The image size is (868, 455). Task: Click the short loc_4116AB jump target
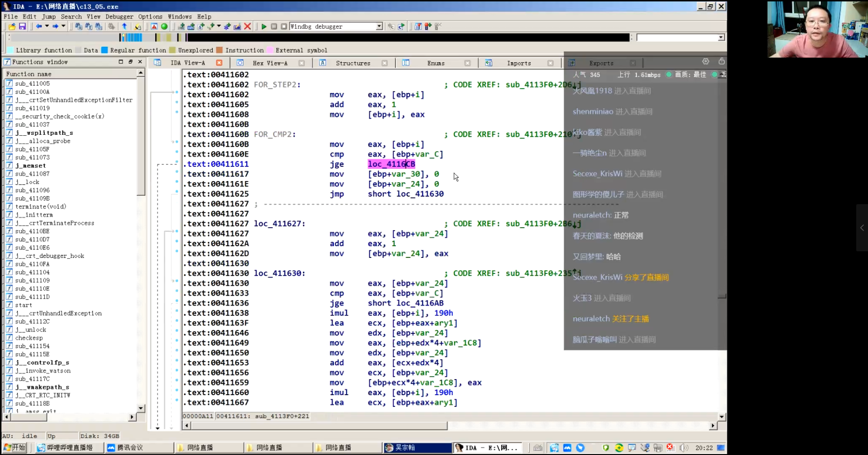pyautogui.click(x=406, y=303)
